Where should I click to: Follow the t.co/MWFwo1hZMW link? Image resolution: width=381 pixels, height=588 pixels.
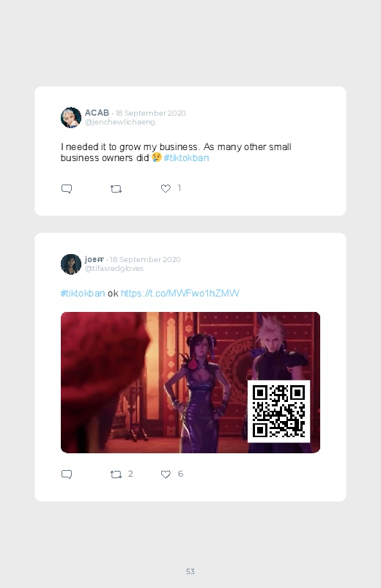[180, 293]
